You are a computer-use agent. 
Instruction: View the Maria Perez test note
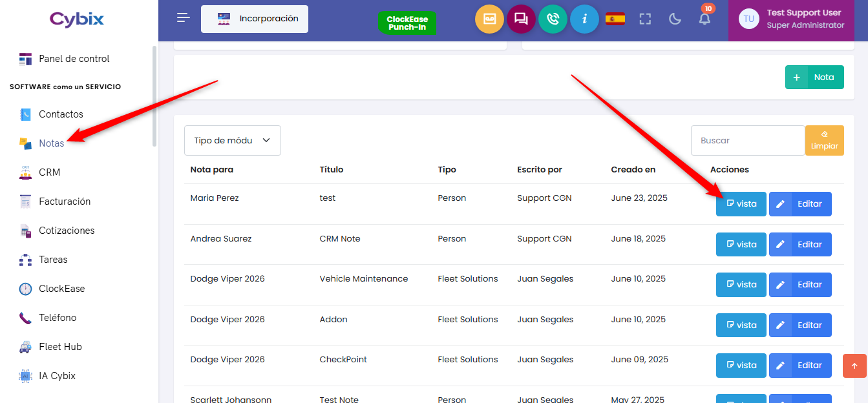(741, 204)
